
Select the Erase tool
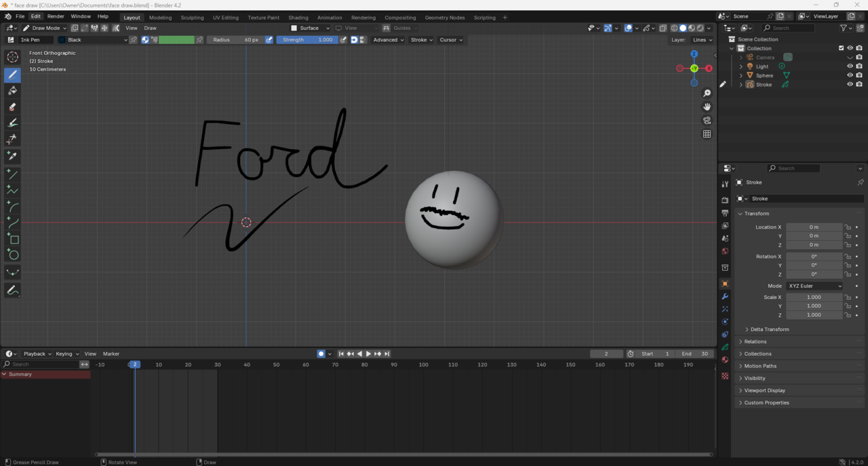click(12, 106)
